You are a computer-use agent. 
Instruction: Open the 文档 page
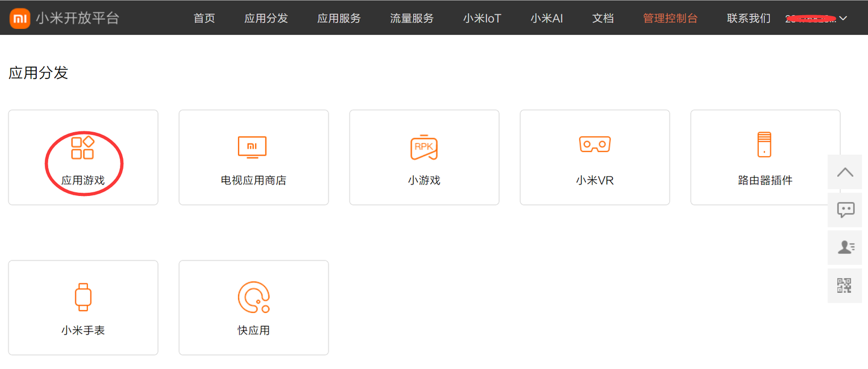click(x=603, y=18)
